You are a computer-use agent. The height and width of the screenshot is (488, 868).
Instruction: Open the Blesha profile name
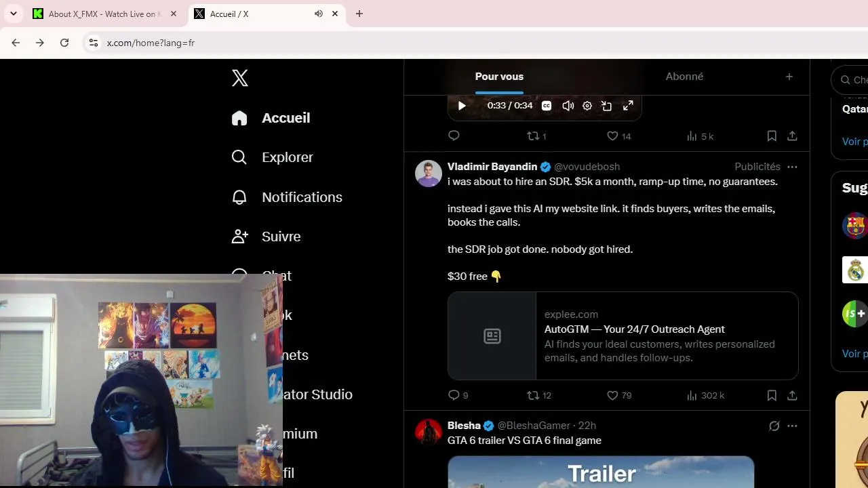[464, 426]
